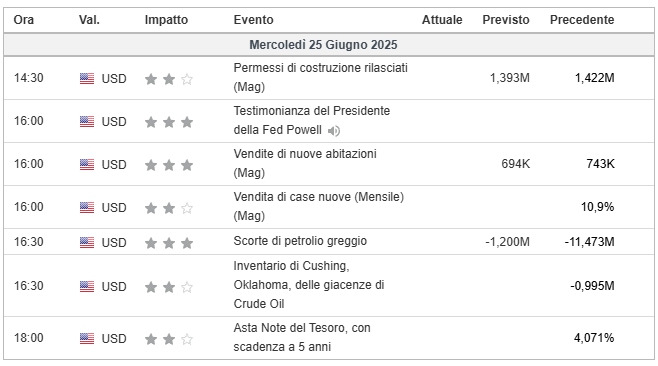658x366 pixels.
Task: Click the US flag beside Scorte di petrolio greggio
Action: click(87, 242)
